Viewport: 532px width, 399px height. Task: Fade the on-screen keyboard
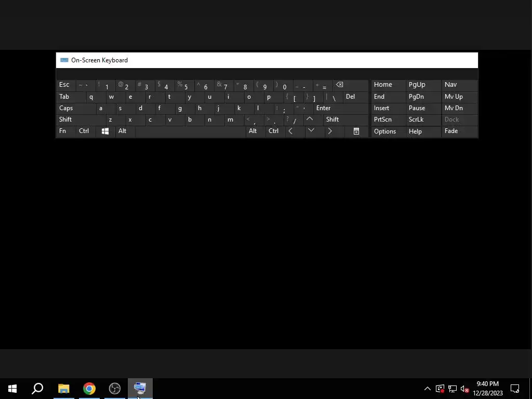[460, 131]
